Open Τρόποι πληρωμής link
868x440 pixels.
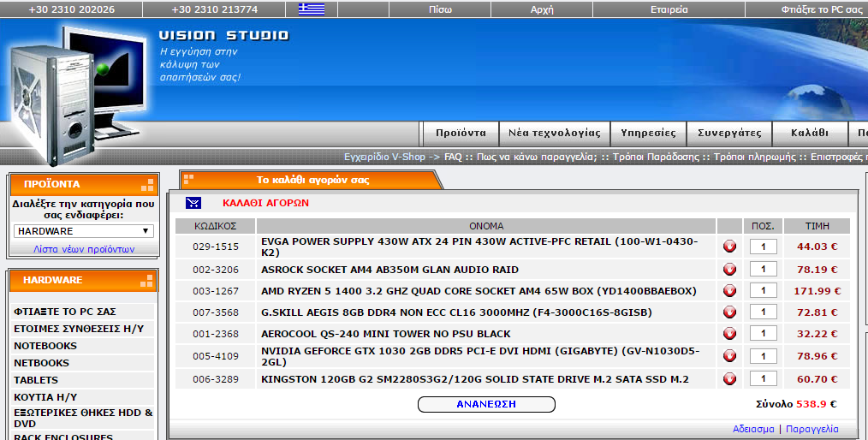[754, 157]
